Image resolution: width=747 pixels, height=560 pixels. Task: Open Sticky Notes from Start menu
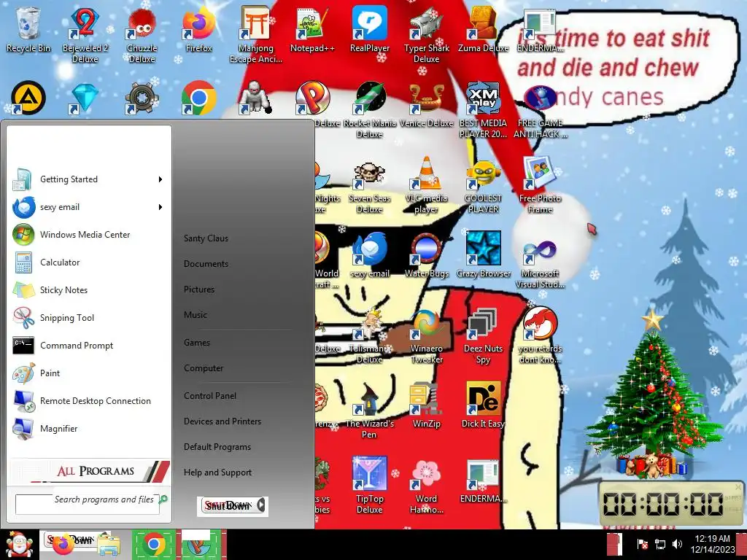click(88, 290)
